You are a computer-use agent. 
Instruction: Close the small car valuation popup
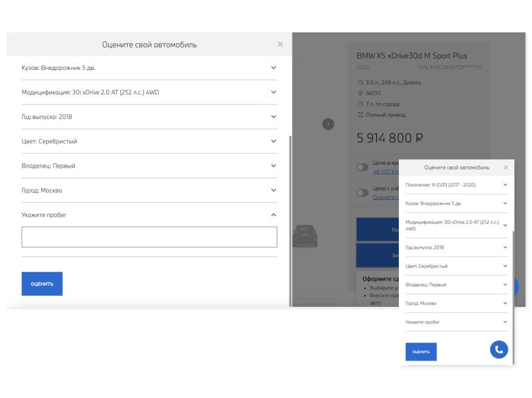point(505,168)
